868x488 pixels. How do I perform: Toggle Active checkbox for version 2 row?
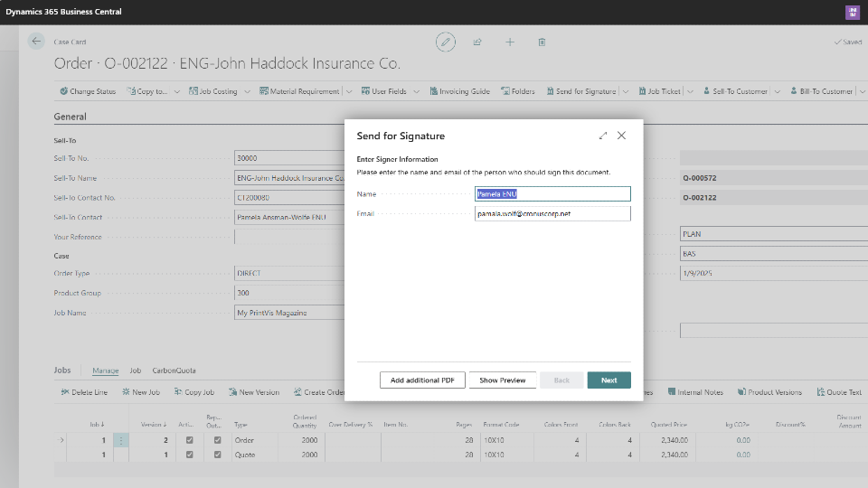click(x=189, y=440)
